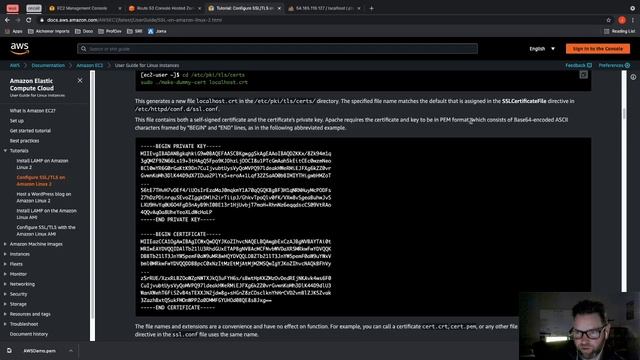The width and height of the screenshot is (640, 360).
Task: Open new browser tab with plus
Action: tap(371, 8)
